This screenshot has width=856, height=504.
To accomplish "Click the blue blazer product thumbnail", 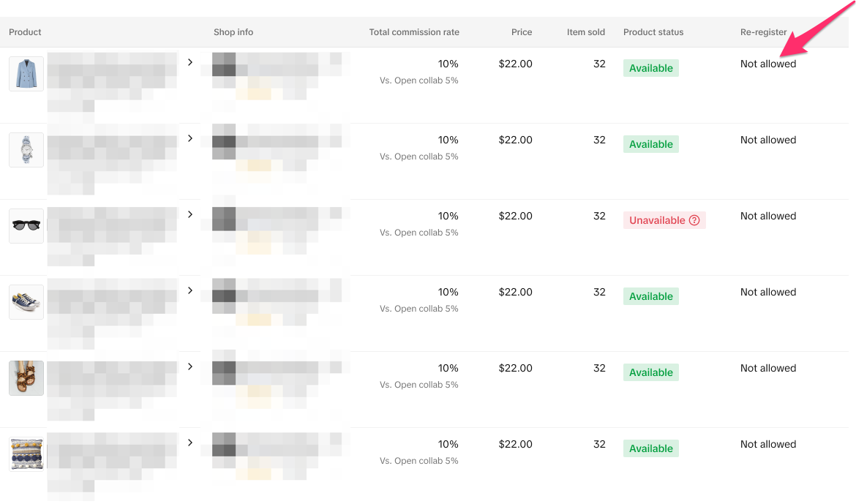I will tap(26, 74).
